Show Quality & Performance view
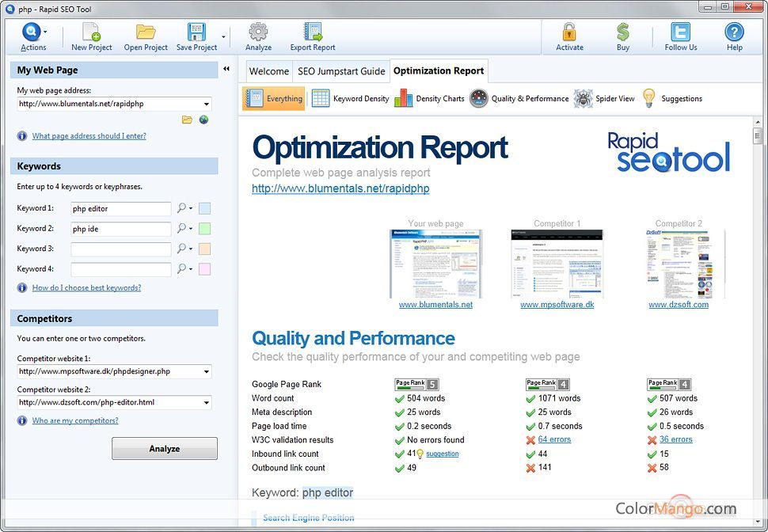The height and width of the screenshot is (532, 768). (x=519, y=98)
